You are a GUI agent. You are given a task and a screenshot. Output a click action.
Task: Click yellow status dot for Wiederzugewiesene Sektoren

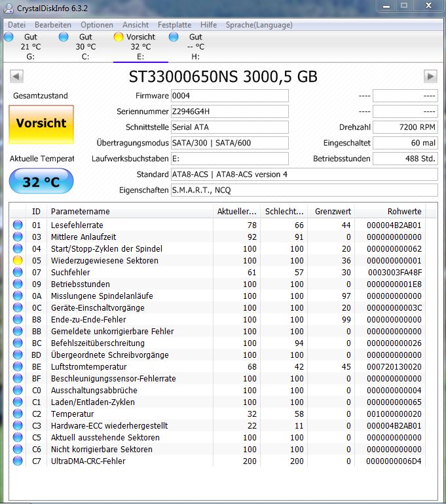pyautogui.click(x=18, y=260)
